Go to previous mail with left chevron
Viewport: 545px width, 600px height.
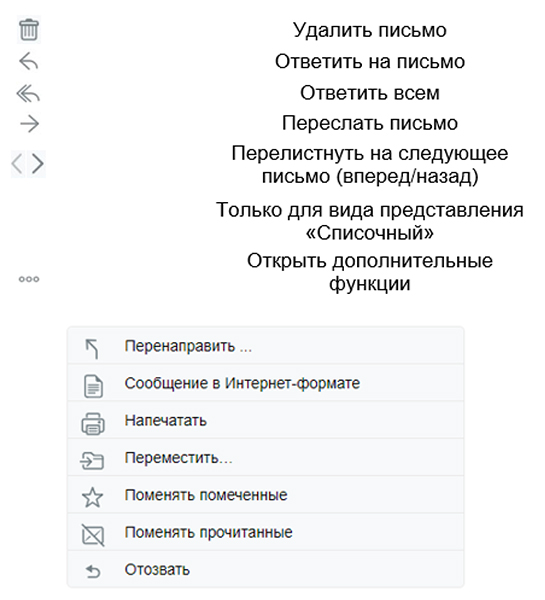(x=17, y=164)
